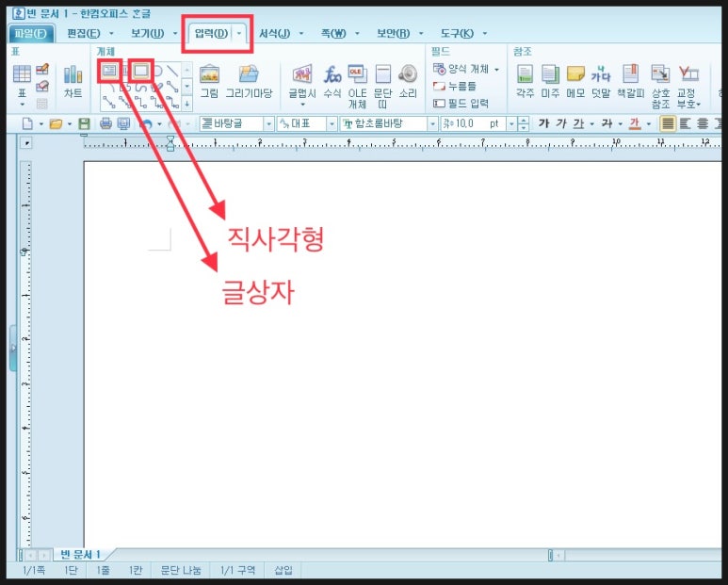The height and width of the screenshot is (585, 728).
Task: Enable justify paragraph alignment
Action: click(x=668, y=123)
